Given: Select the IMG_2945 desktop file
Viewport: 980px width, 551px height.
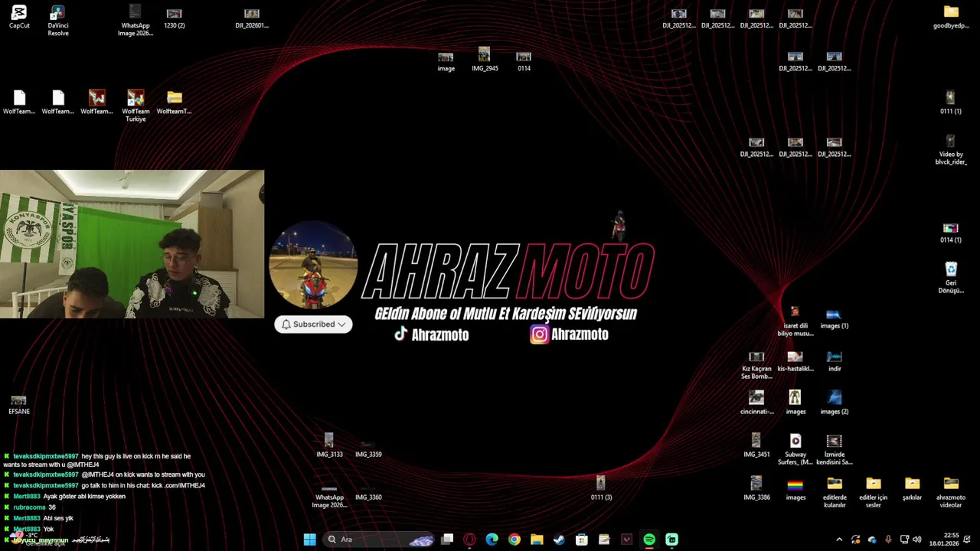Looking at the screenshot, I should 485,60.
